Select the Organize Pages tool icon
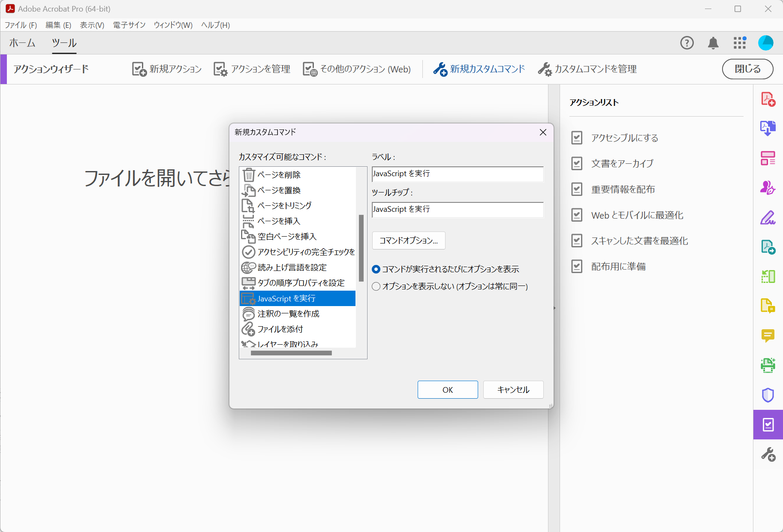 coord(768,158)
